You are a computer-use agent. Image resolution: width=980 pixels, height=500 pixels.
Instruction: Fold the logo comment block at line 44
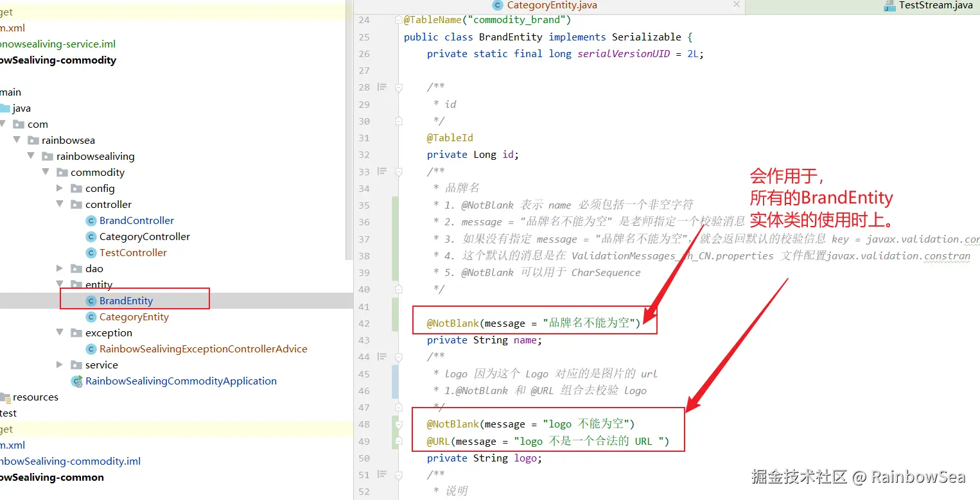pyautogui.click(x=398, y=357)
